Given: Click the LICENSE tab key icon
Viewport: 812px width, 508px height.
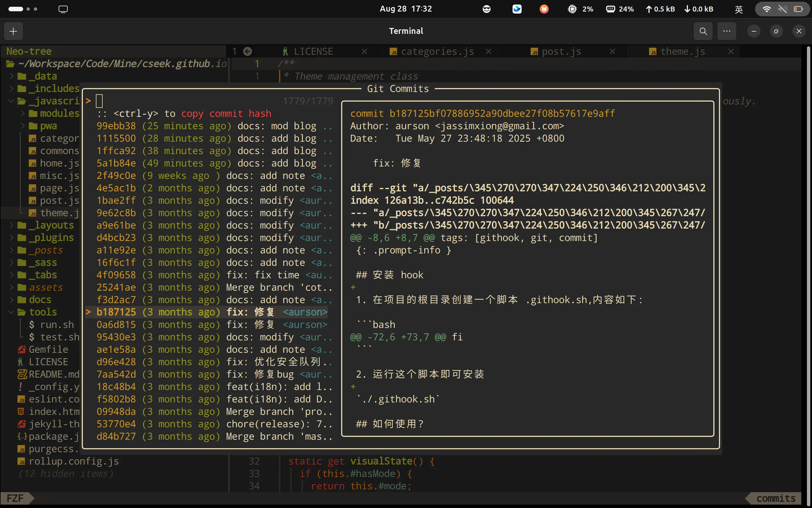Looking at the screenshot, I should tap(285, 51).
